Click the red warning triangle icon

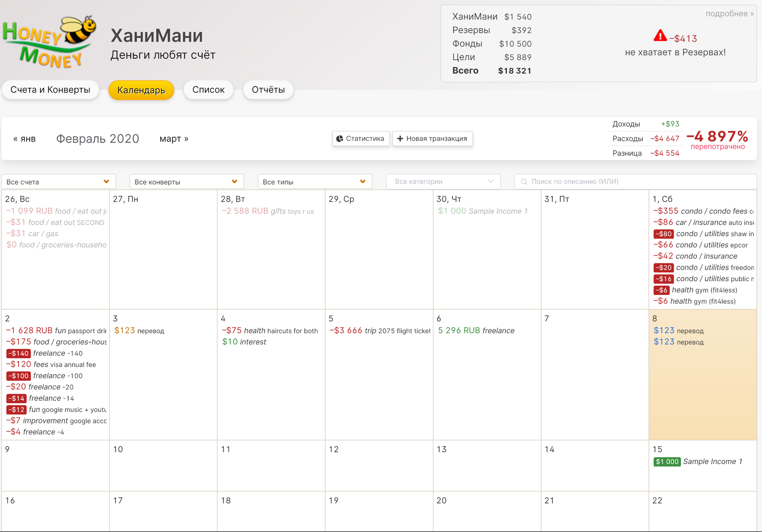[660, 36]
